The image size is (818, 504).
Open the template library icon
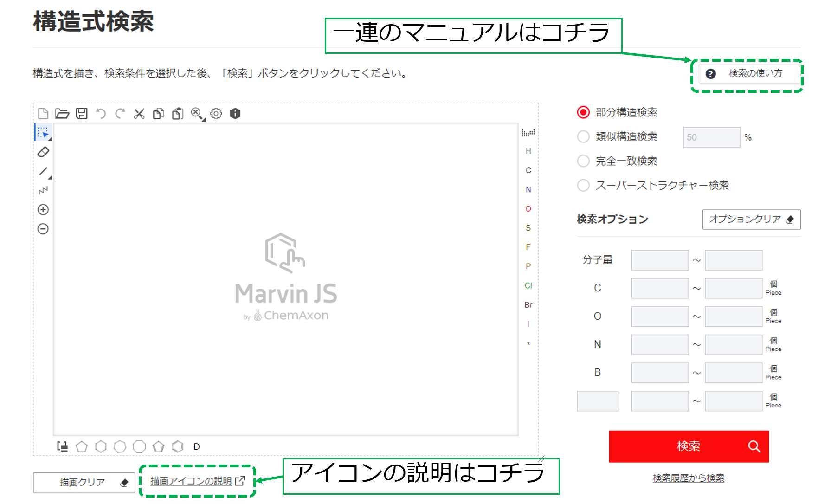click(62, 446)
